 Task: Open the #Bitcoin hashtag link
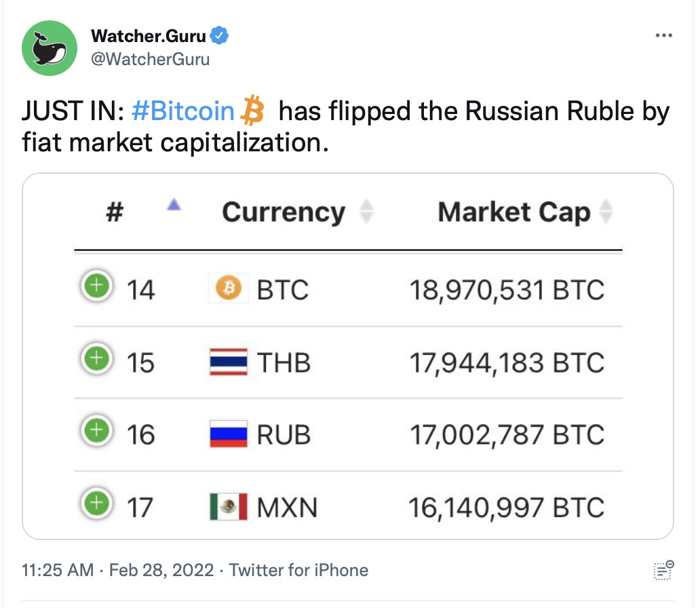(183, 111)
